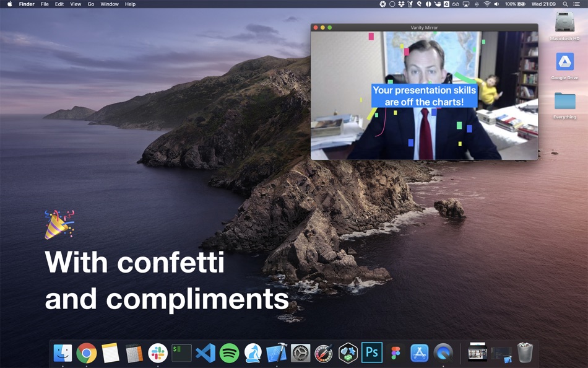
Task: Click the eyeglasses menu bar icon
Action: click(x=456, y=4)
